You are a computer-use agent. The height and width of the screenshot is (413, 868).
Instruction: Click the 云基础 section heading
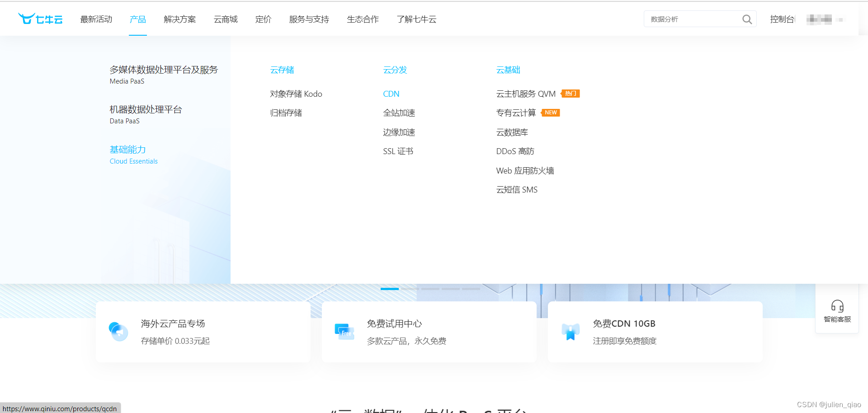click(x=508, y=70)
